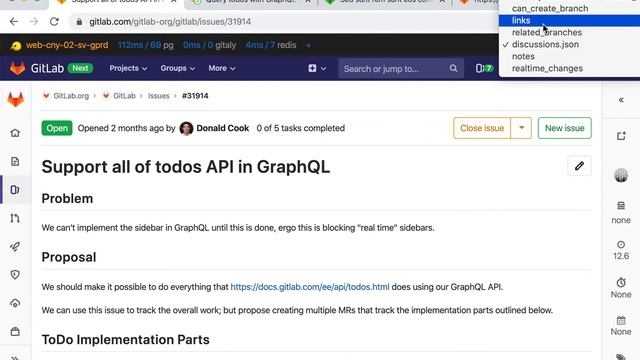The width and height of the screenshot is (640, 360).
Task: Click the search magnifier icon
Action: (x=453, y=68)
